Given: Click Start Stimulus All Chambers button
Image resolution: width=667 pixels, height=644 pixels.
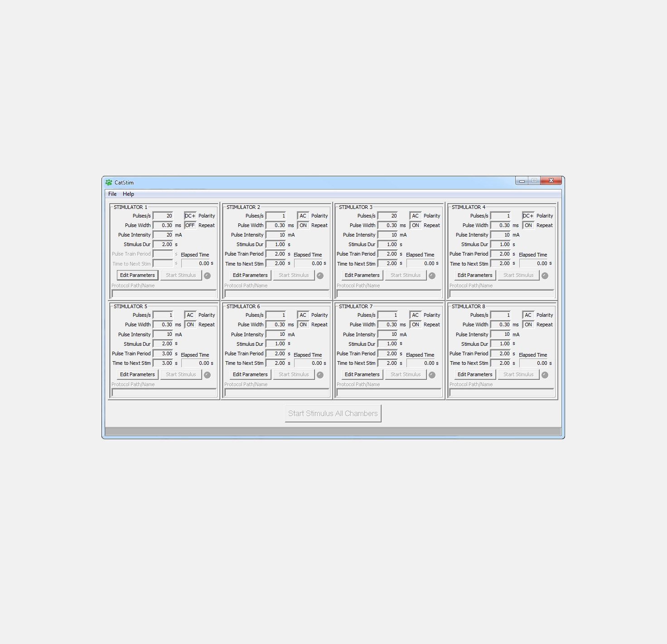Looking at the screenshot, I should (333, 413).
